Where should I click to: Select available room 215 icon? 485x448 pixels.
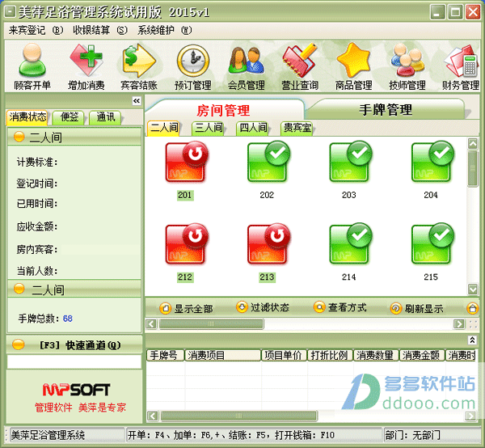point(432,243)
